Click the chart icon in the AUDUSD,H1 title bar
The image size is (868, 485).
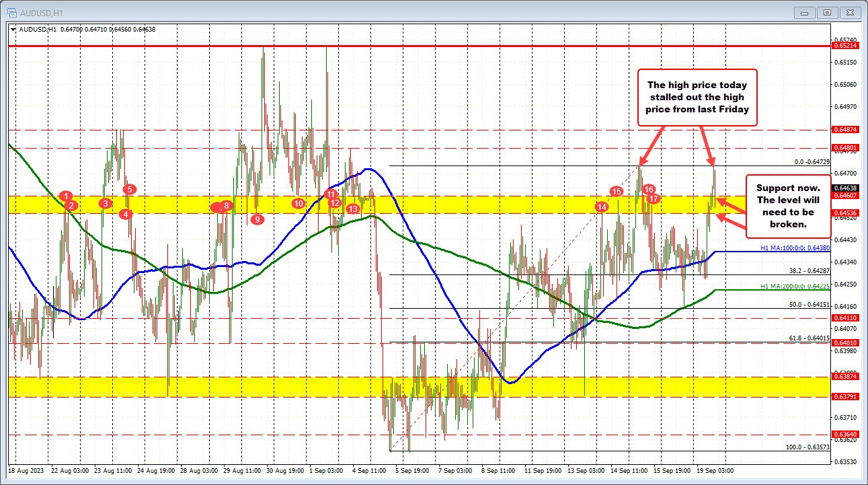pos(11,11)
